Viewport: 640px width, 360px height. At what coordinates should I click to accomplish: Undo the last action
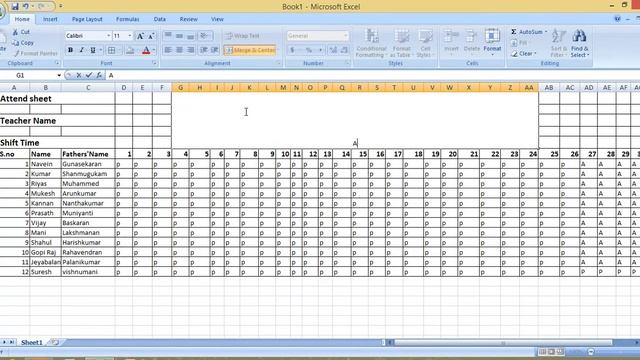[x=26, y=6]
